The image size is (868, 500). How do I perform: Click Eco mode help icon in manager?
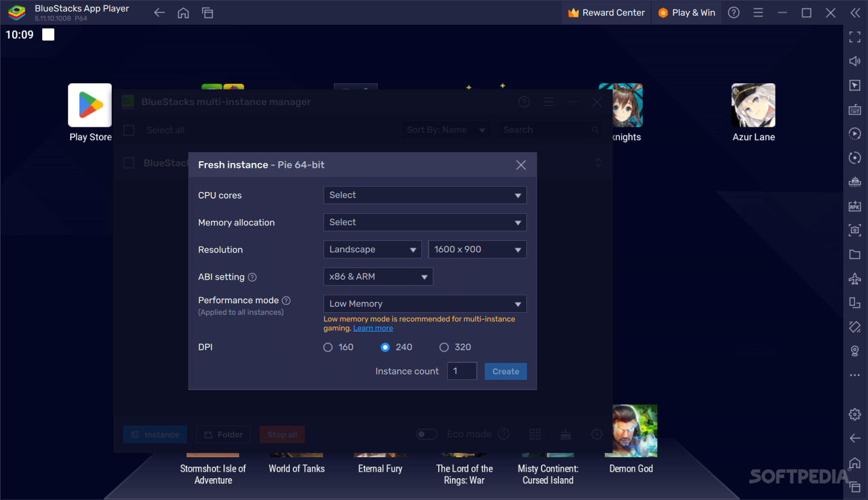(x=503, y=434)
